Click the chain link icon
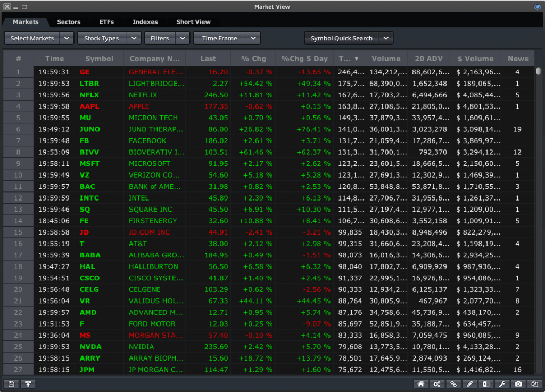The height and width of the screenshot is (392, 545). coord(453,383)
